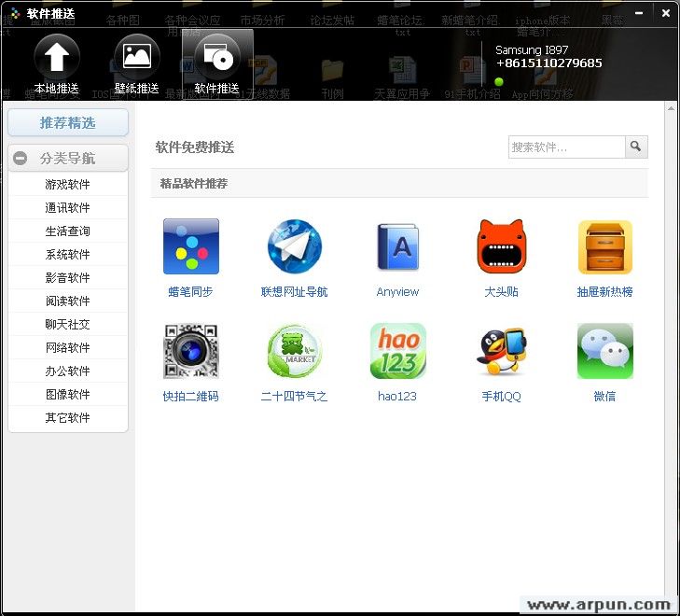This screenshot has width=680, height=616.
Task: Select the 其它软件 category
Action: [x=68, y=418]
